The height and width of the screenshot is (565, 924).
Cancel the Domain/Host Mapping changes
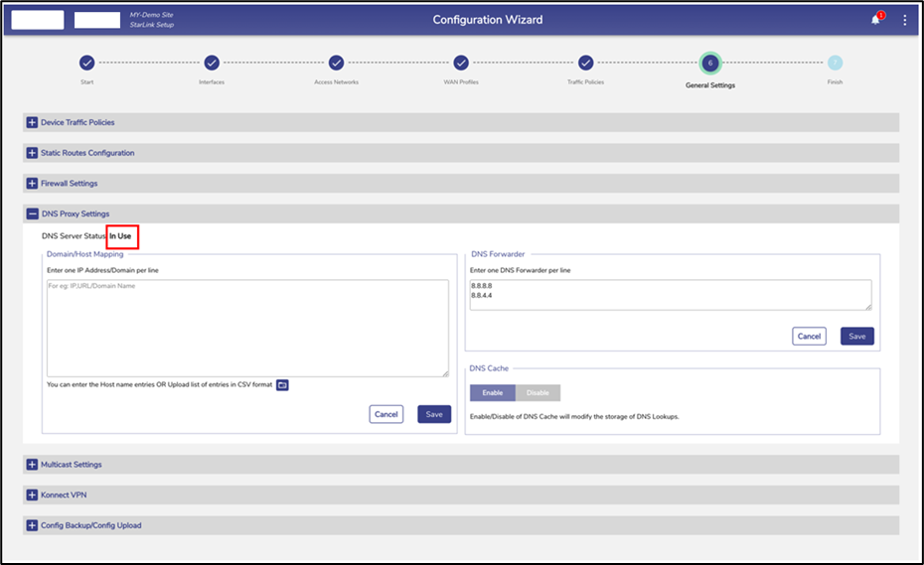coord(385,414)
